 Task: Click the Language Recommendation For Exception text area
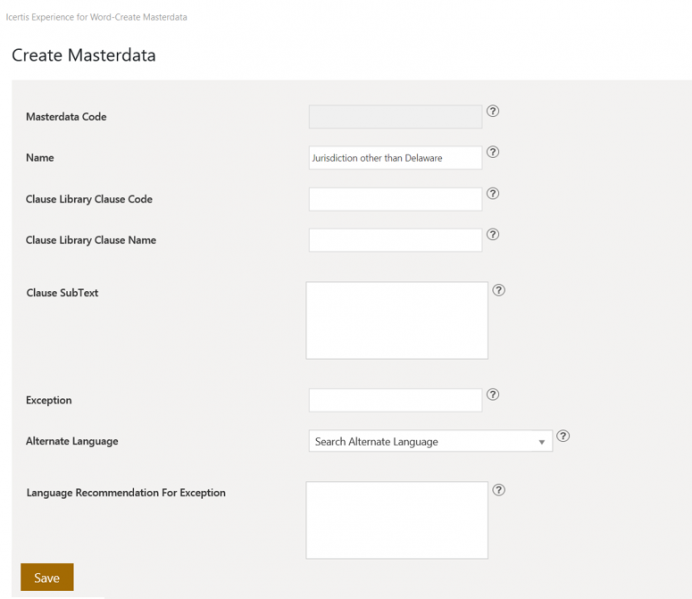(396, 520)
